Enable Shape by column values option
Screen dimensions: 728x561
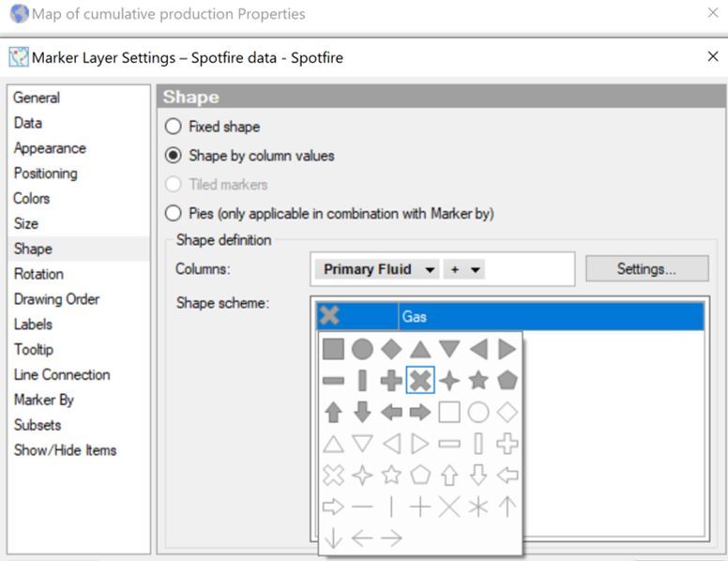[174, 156]
